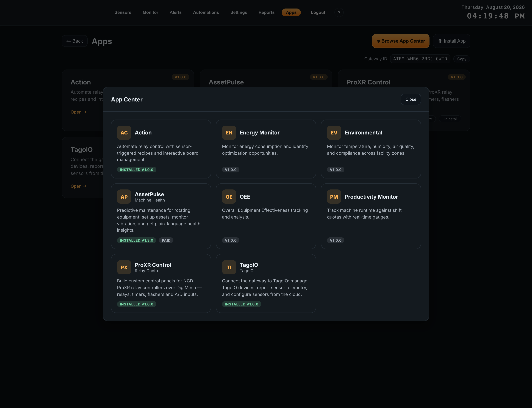Click the EN icon of Energy Monitor
This screenshot has width=532, height=408.
tap(229, 133)
